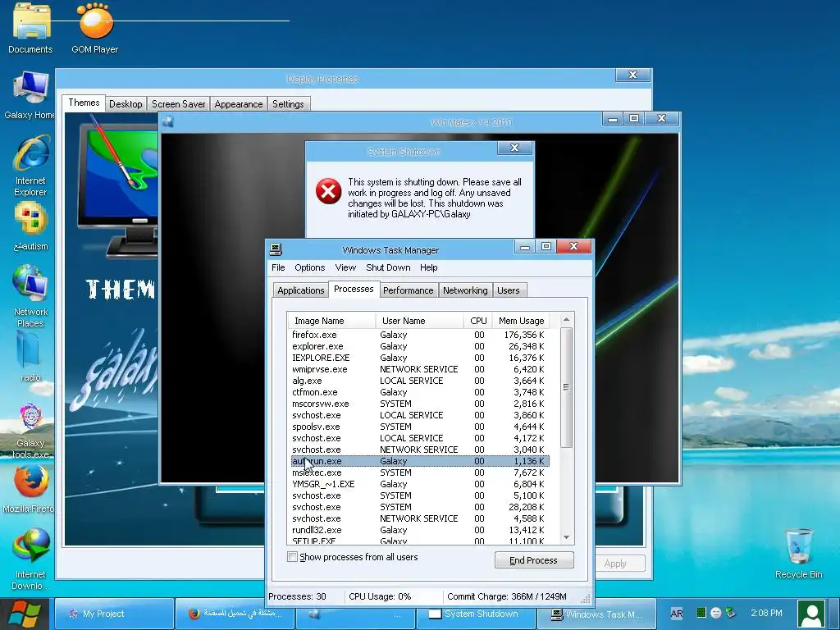Enable Show processes from all users
This screenshot has width=840, height=630.
pos(293,557)
